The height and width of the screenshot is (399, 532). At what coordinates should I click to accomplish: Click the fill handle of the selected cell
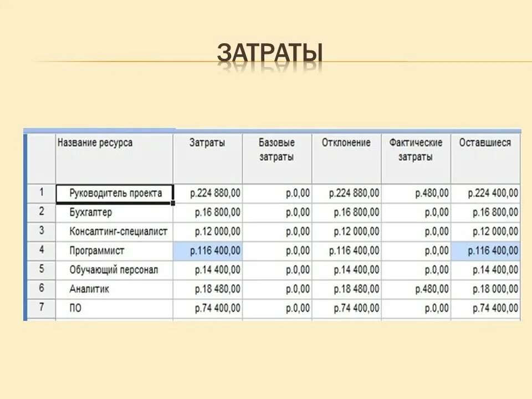pyautogui.click(x=173, y=203)
